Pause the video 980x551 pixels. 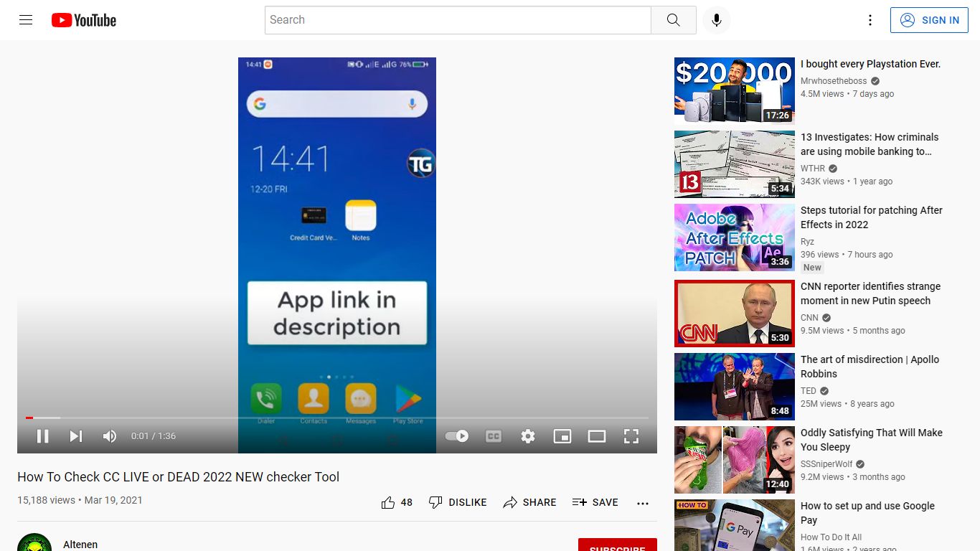(42, 436)
